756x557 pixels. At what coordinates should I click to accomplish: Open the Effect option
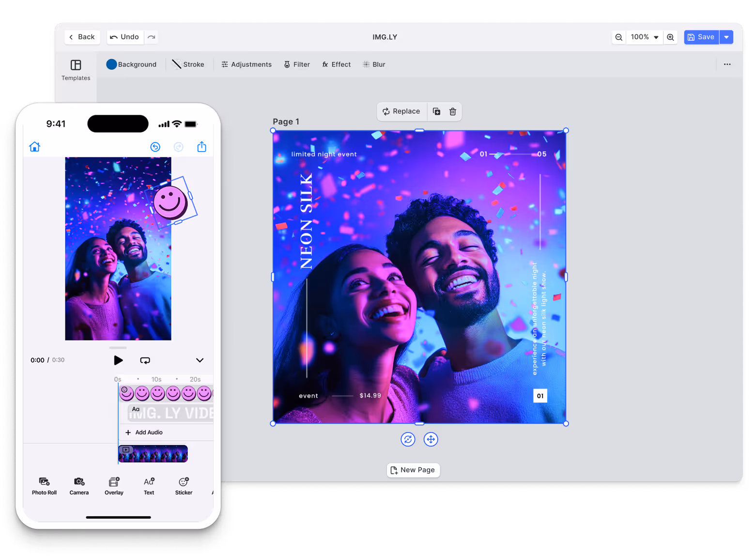click(x=336, y=64)
